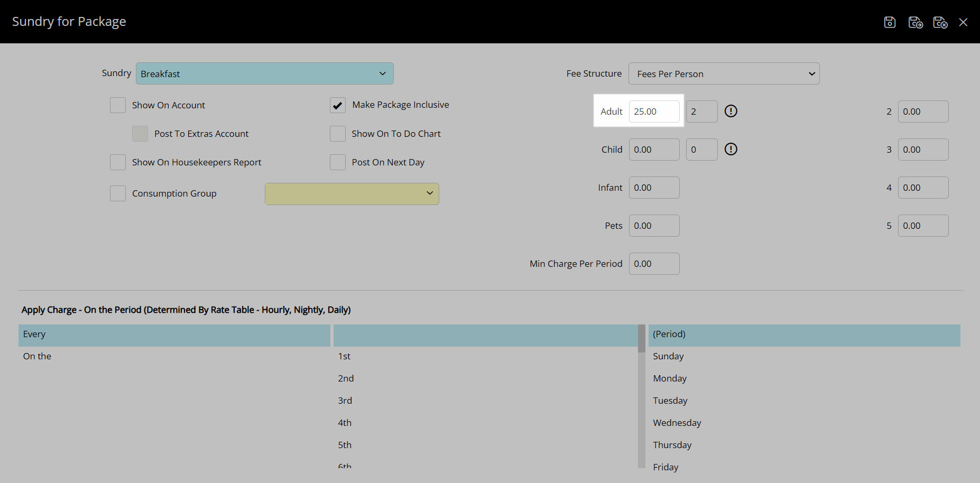Screen dimensions: 980x483
Task: Click the Save floppy disk icon
Action: tap(890, 22)
